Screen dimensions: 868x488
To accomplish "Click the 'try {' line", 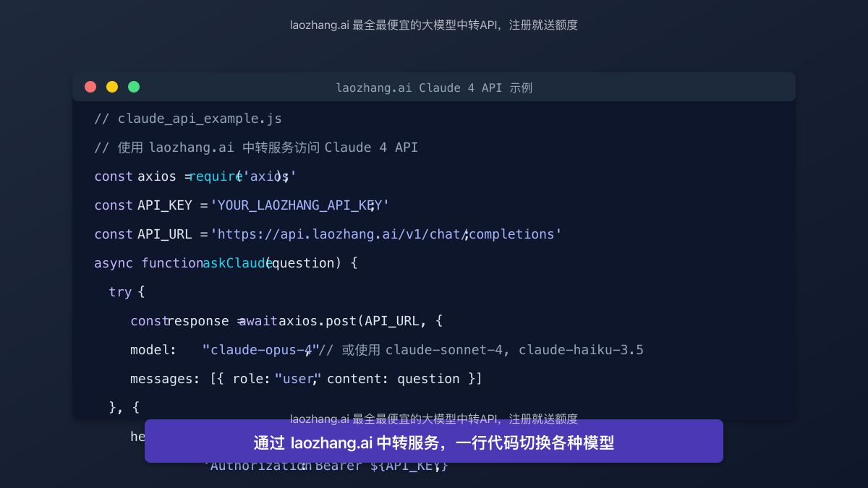I will coord(127,292).
